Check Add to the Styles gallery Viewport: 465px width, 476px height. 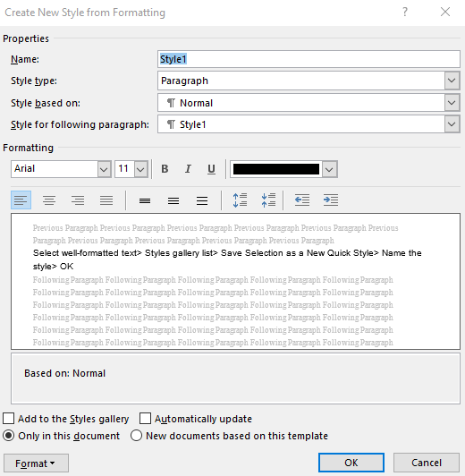[8, 419]
